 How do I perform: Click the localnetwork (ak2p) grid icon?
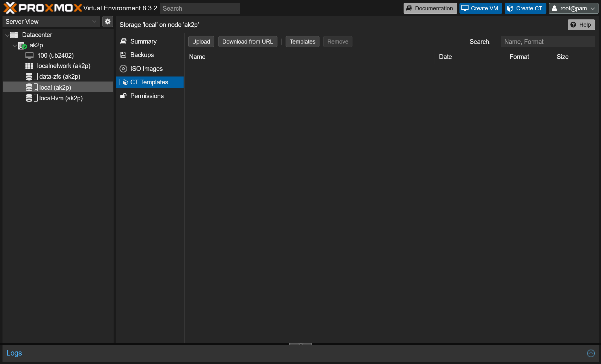pos(30,66)
